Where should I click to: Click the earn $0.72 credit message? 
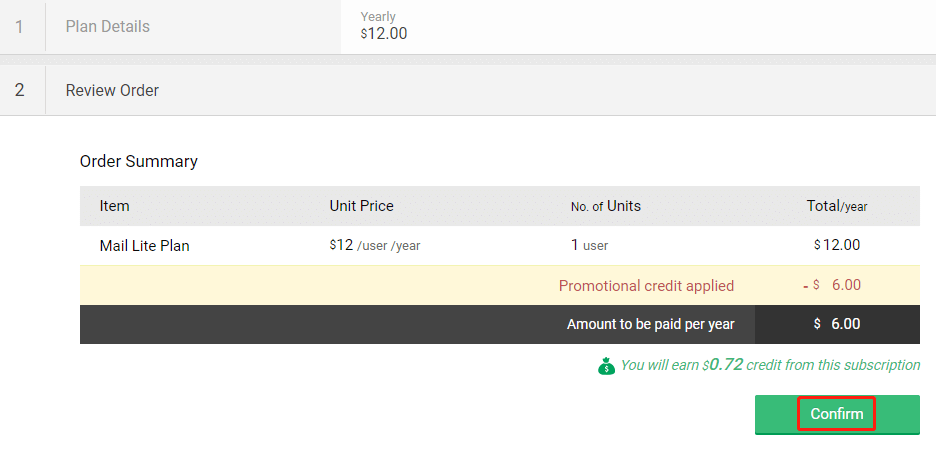[x=770, y=365]
